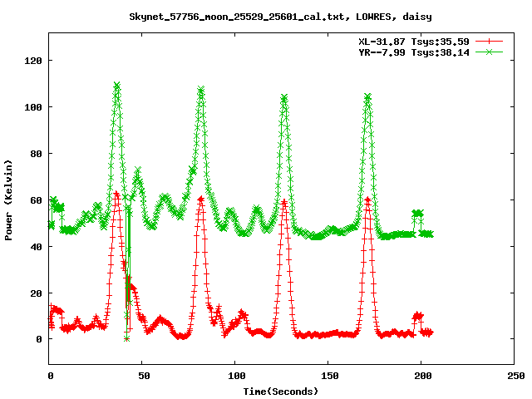Click the first green peak near 110 Kelvin
This screenshot has width=532, height=399.
pyautogui.click(x=116, y=85)
